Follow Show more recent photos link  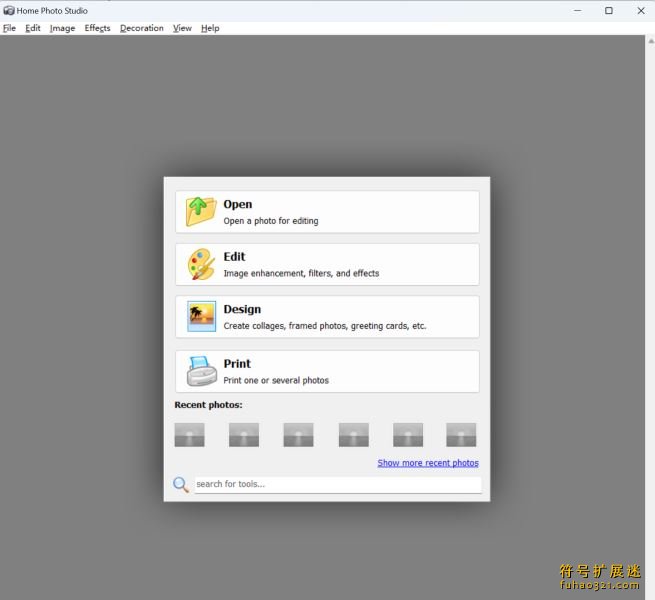(428, 463)
